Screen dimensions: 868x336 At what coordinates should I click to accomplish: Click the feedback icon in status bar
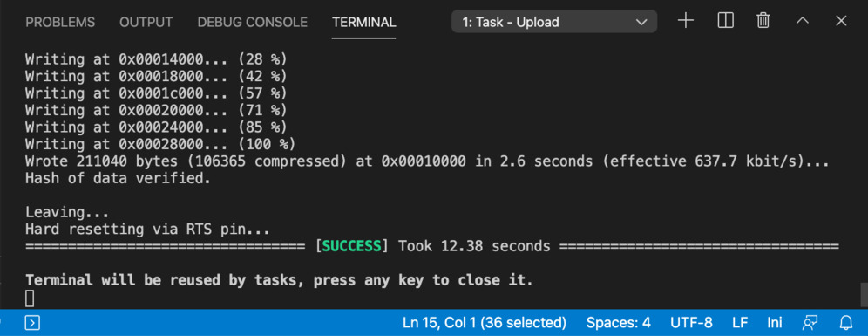(810, 323)
